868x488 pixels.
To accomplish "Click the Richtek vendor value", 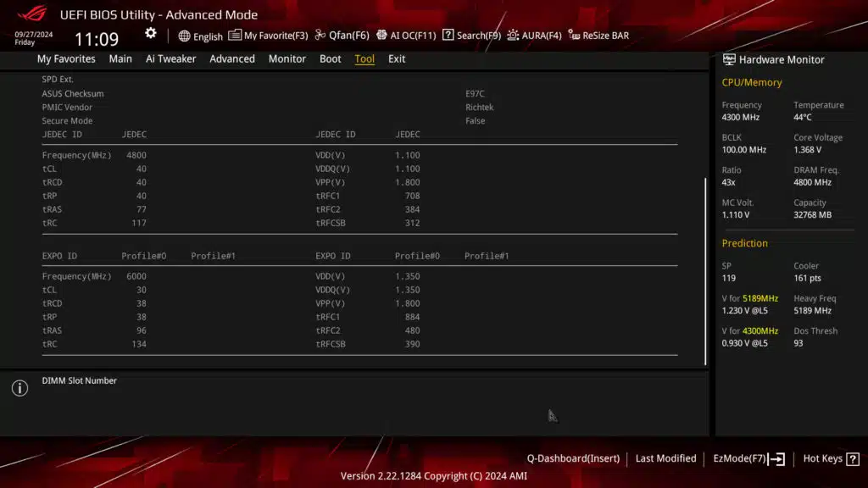I will pyautogui.click(x=480, y=108).
